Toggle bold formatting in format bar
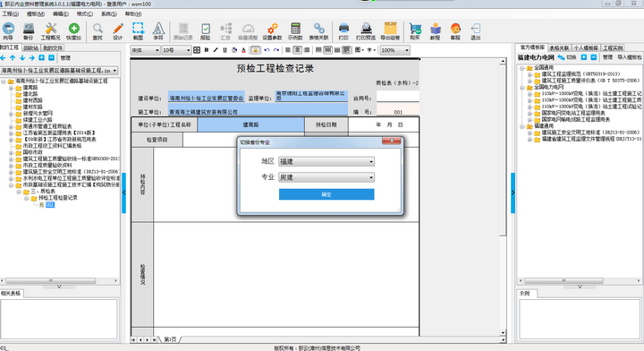The width and height of the screenshot is (644, 351). [207, 50]
